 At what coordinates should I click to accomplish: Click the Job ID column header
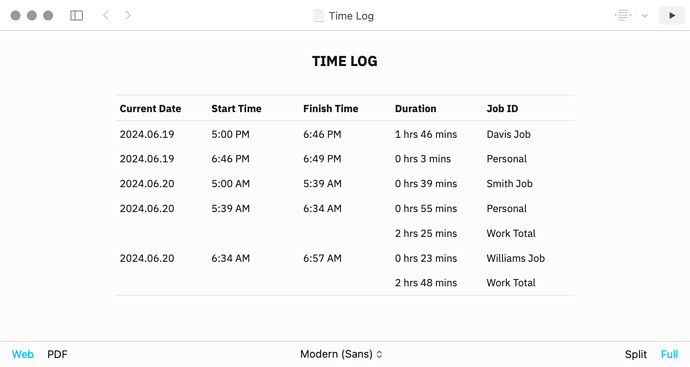[x=502, y=109]
